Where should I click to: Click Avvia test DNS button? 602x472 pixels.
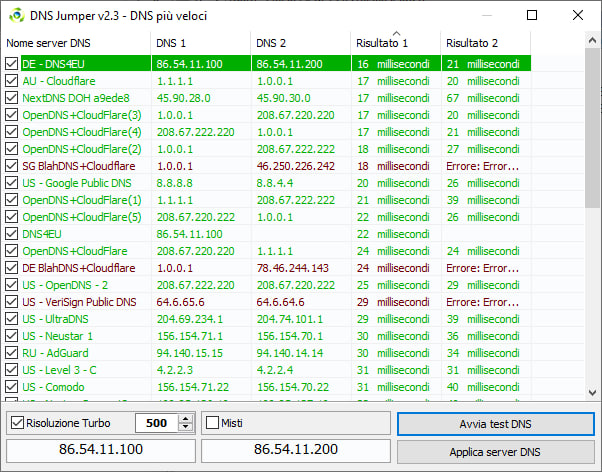point(496,424)
